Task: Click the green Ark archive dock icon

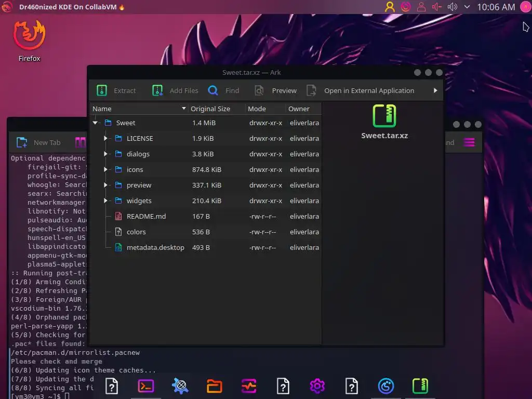Action: [x=420, y=386]
